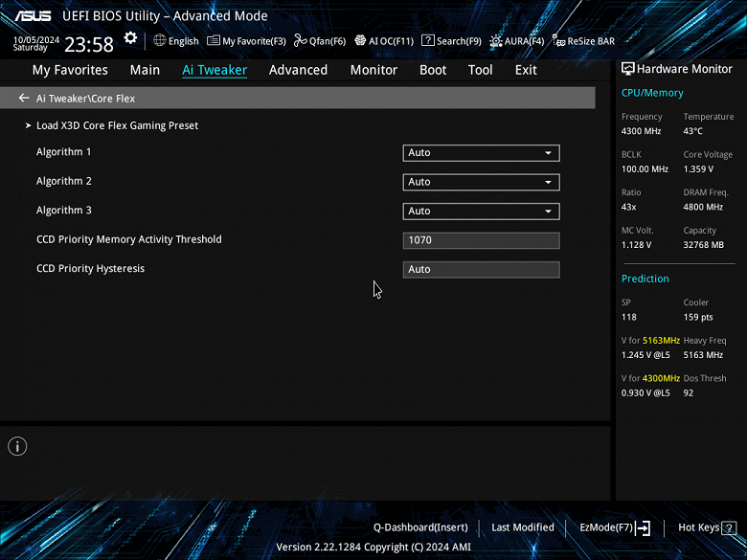747x560 pixels.
Task: Click Q-Dashboard(Insert) button
Action: pos(420,527)
